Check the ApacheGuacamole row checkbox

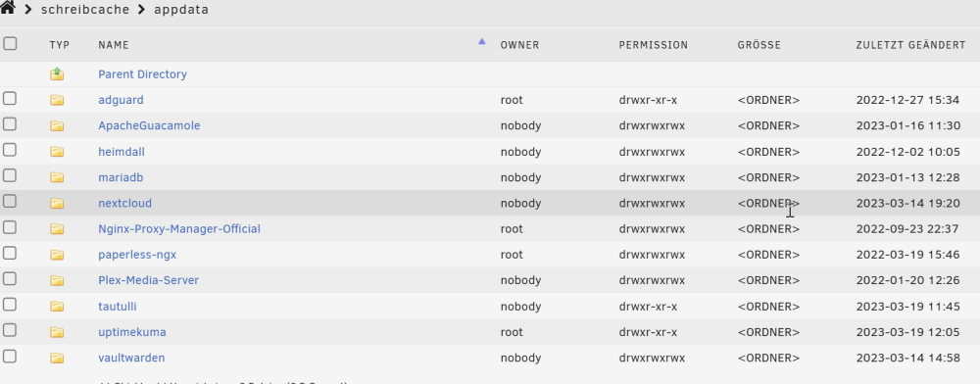tap(10, 123)
